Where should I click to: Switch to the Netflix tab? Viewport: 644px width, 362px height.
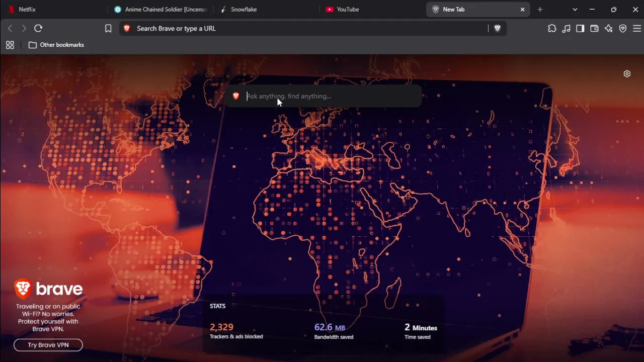[54, 10]
